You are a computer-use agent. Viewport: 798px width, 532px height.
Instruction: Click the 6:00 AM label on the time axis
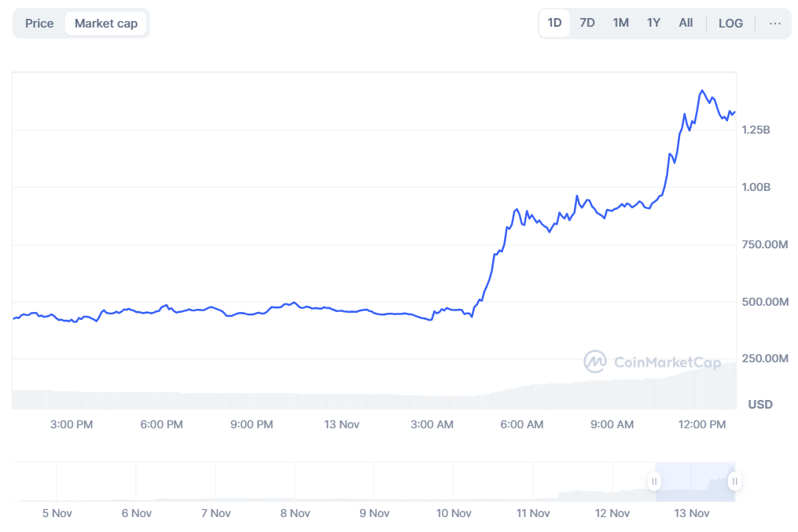click(522, 424)
